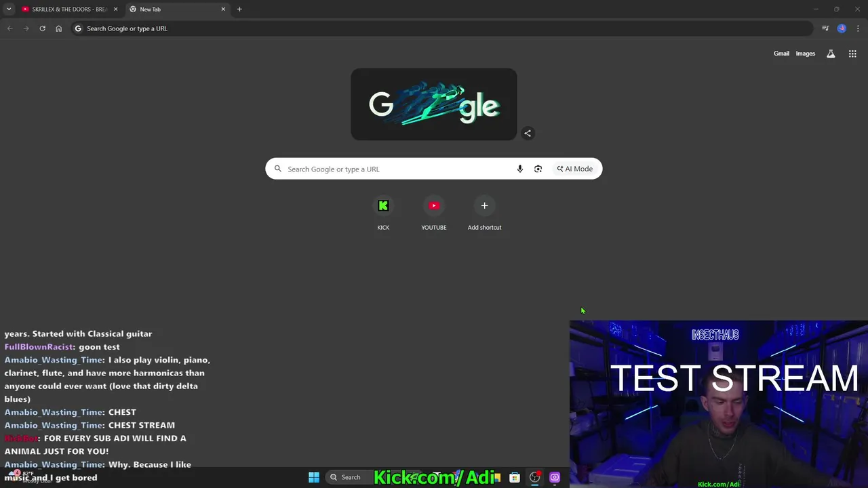Open the purple camera app taskbar icon
Viewport: 868px width, 488px height.
(x=555, y=477)
